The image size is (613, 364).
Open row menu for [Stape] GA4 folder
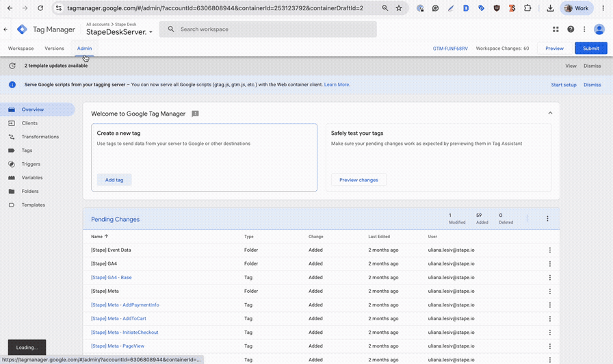[549, 264]
